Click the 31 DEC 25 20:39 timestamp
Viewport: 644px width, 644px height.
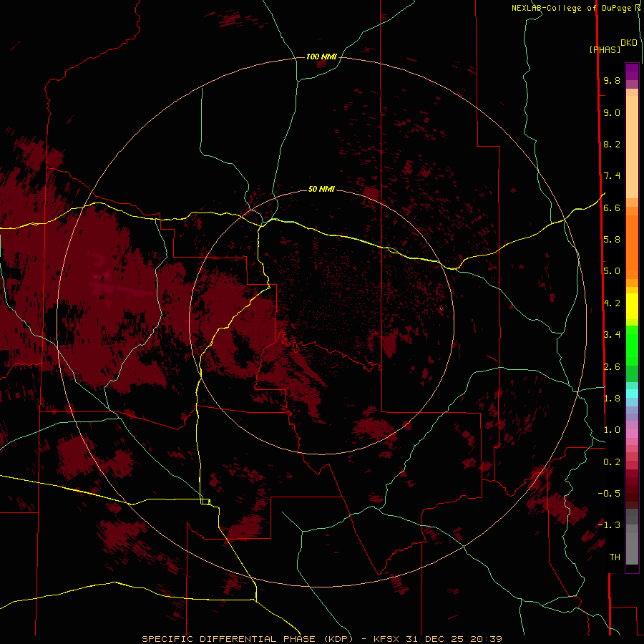[x=454, y=639]
